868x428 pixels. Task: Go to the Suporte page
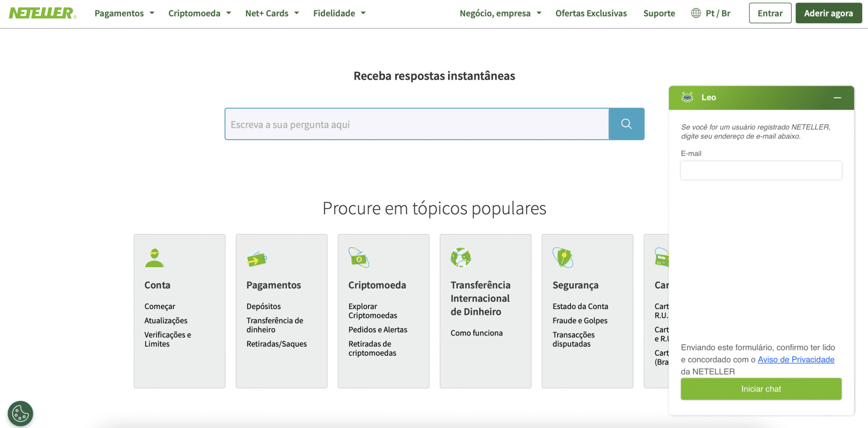(659, 13)
